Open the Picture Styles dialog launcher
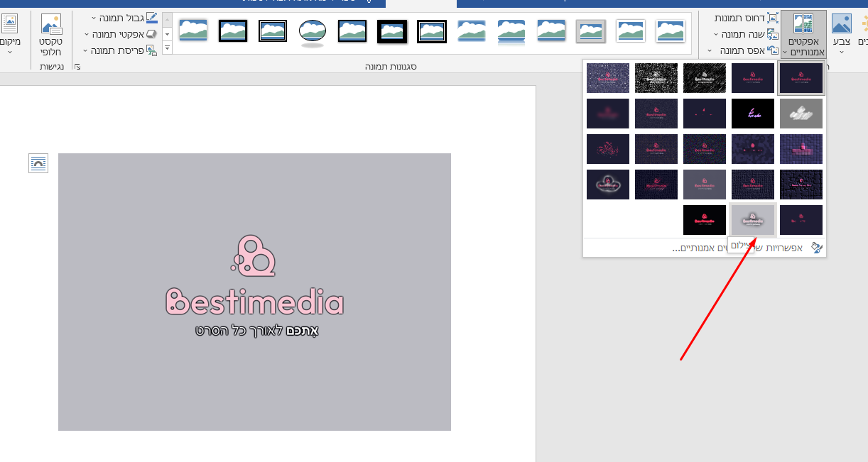 pyautogui.click(x=77, y=65)
